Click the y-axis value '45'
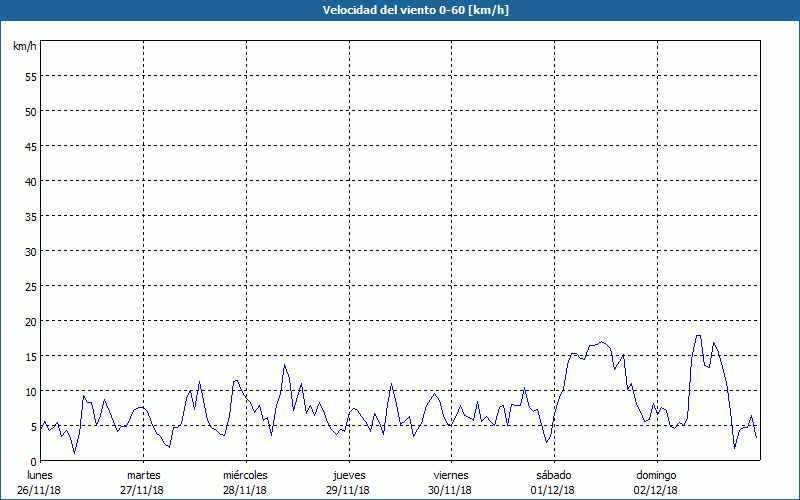800x500 pixels. click(31, 147)
